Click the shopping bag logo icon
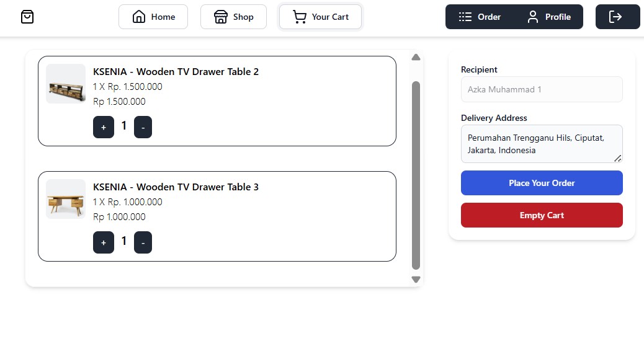 click(x=27, y=17)
